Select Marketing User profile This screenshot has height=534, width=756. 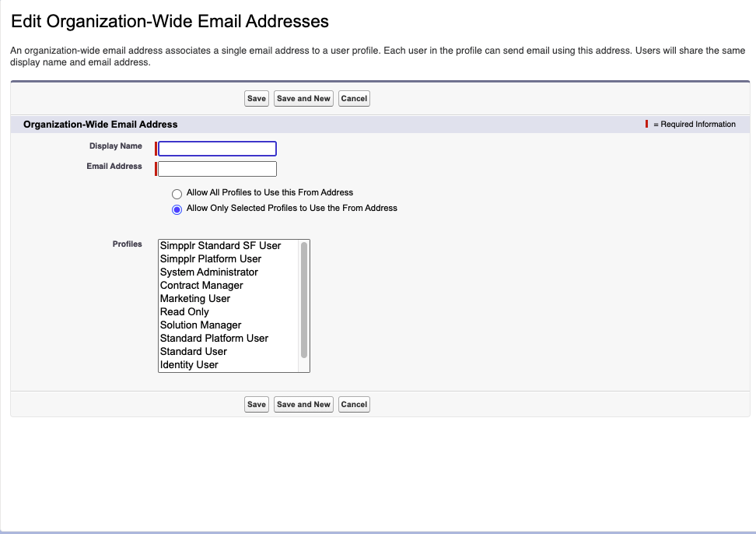point(229,299)
